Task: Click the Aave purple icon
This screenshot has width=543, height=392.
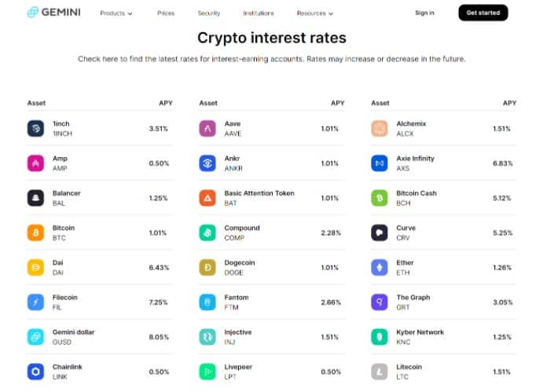Action: click(207, 129)
